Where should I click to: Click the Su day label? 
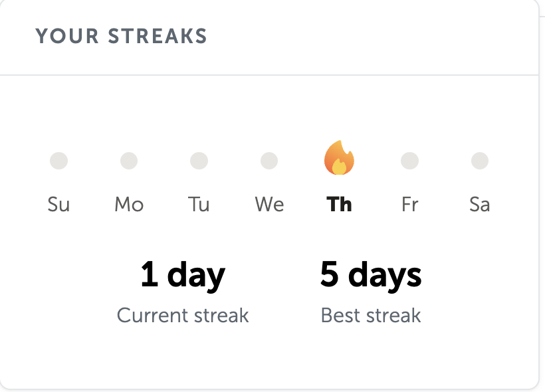click(x=59, y=204)
